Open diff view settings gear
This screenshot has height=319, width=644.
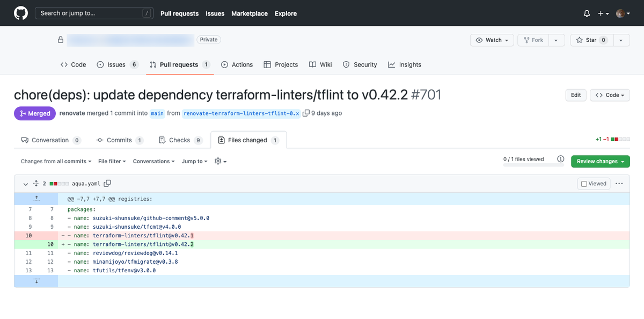pos(221,161)
